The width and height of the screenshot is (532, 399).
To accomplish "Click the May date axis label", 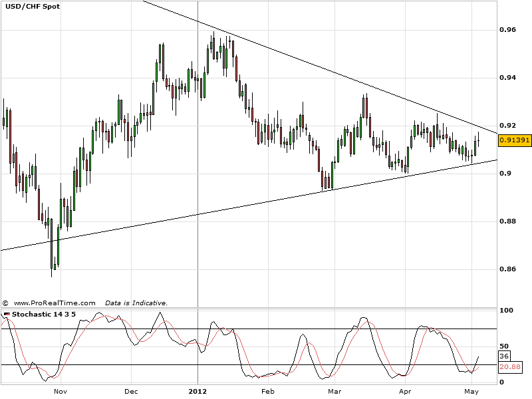I will point(471,392).
